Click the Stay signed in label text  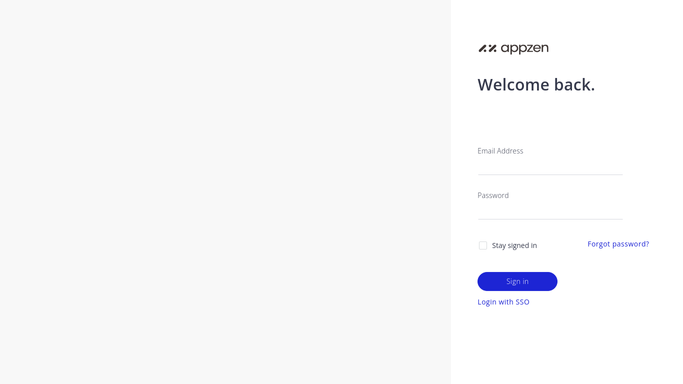pyautogui.click(x=514, y=246)
